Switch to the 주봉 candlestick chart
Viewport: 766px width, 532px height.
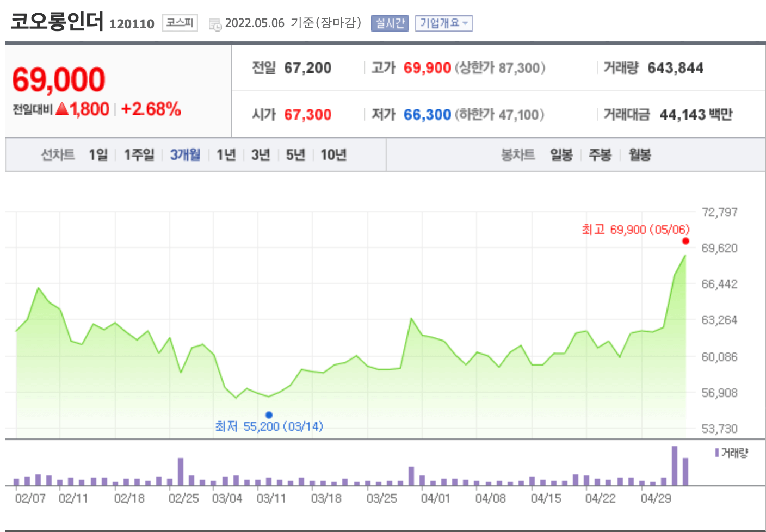[600, 155]
